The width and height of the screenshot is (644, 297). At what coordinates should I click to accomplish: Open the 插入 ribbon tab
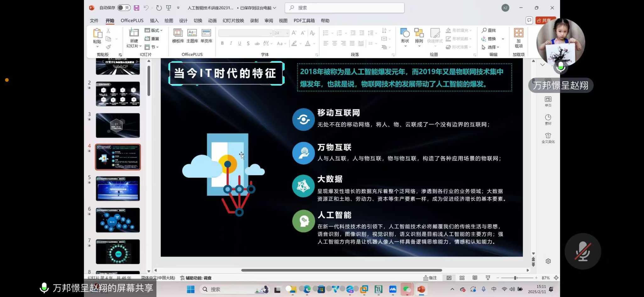pyautogui.click(x=154, y=21)
